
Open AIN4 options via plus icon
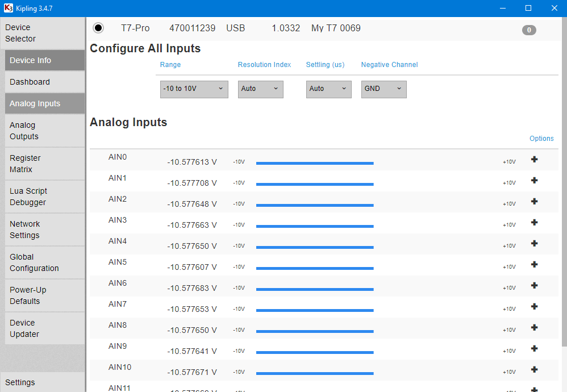[x=534, y=244]
